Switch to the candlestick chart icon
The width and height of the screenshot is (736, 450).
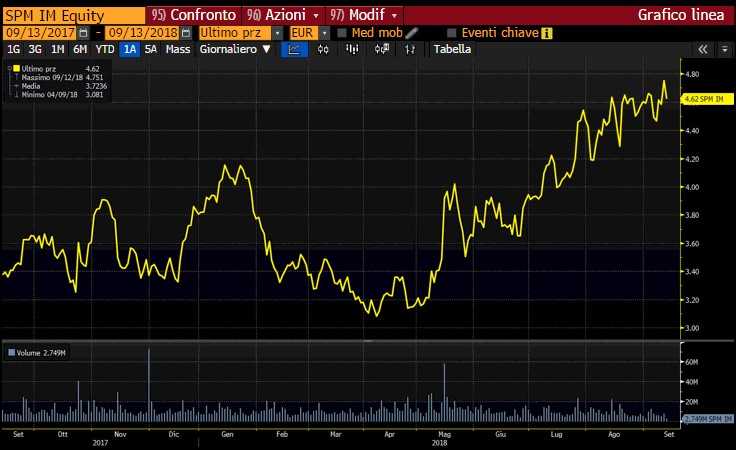[323, 49]
